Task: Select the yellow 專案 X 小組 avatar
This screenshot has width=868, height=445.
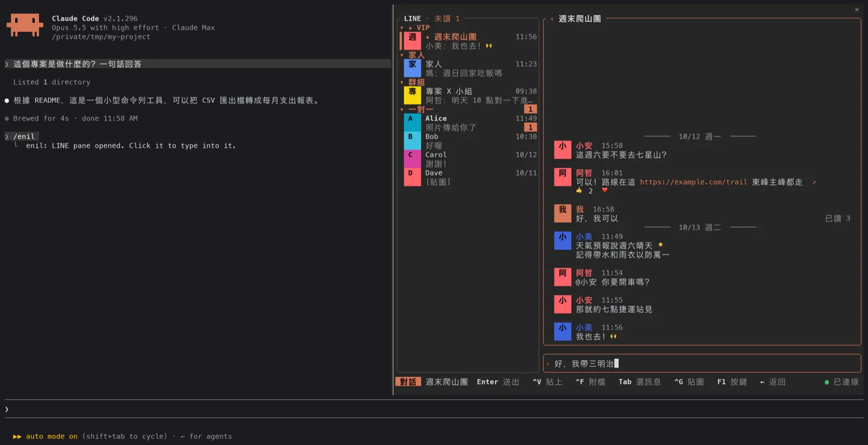Action: 412,95
